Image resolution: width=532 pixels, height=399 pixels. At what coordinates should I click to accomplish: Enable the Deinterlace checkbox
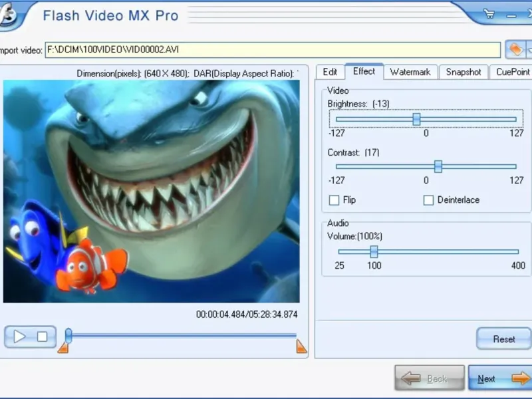(428, 200)
